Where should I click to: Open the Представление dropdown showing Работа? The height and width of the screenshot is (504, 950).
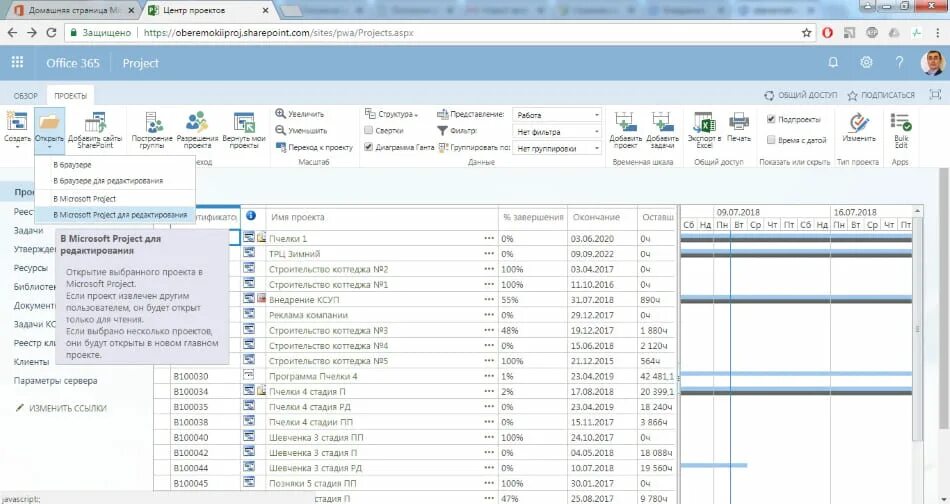point(557,114)
